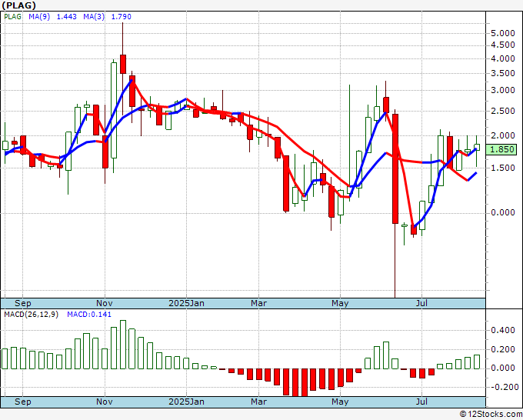The height and width of the screenshot is (420, 523).
Task: Click the MACD(26,12,9) indicator label
Action: pos(31,315)
